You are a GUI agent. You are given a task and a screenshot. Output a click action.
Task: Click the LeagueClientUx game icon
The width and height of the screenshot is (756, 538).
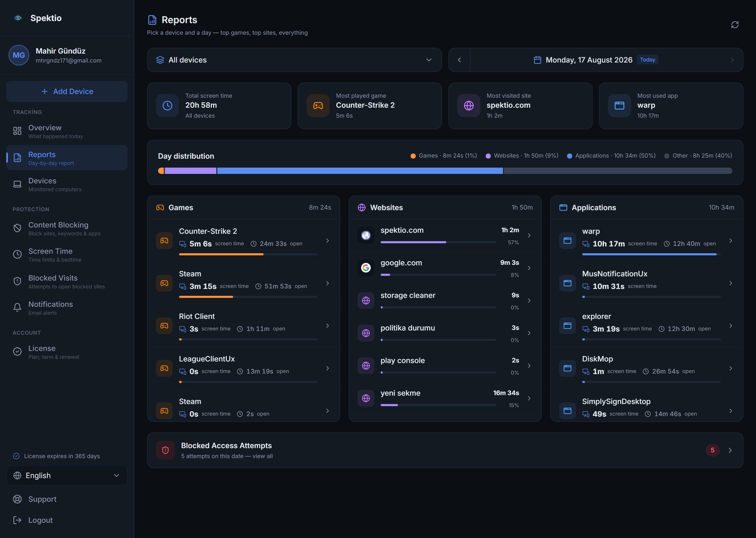164,368
